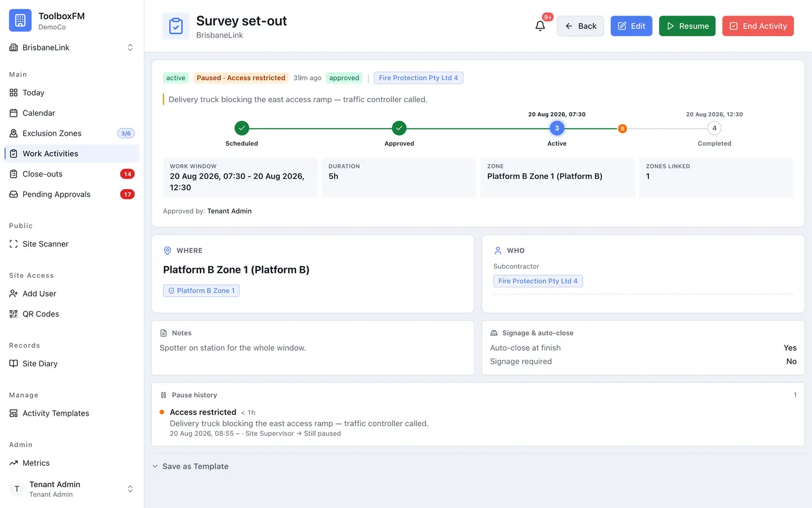Click the Tenant Admin avatar circle

(17, 489)
